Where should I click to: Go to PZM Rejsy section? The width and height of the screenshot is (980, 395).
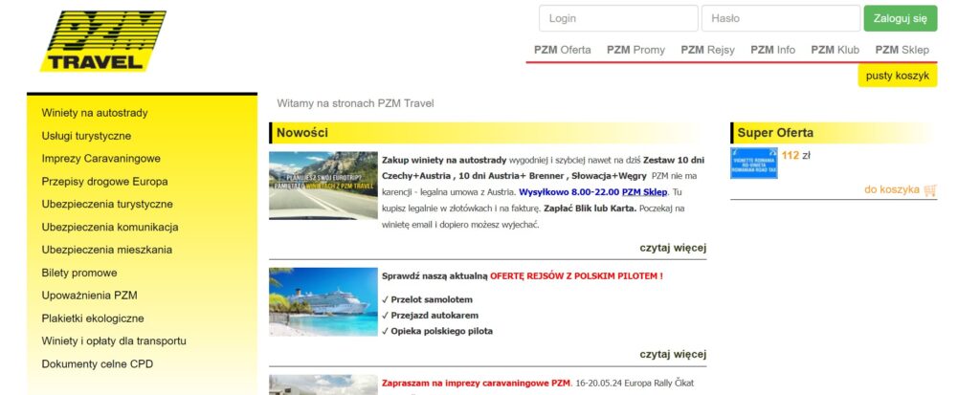pyautogui.click(x=707, y=50)
